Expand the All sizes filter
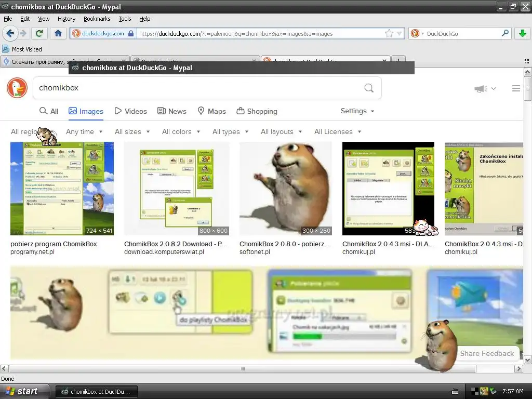 click(x=132, y=131)
